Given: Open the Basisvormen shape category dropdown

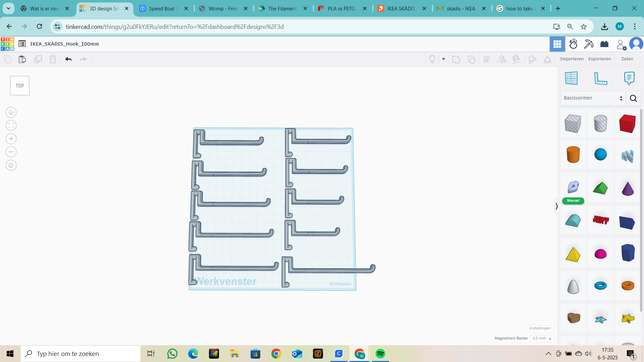Looking at the screenshot, I should coord(593,98).
